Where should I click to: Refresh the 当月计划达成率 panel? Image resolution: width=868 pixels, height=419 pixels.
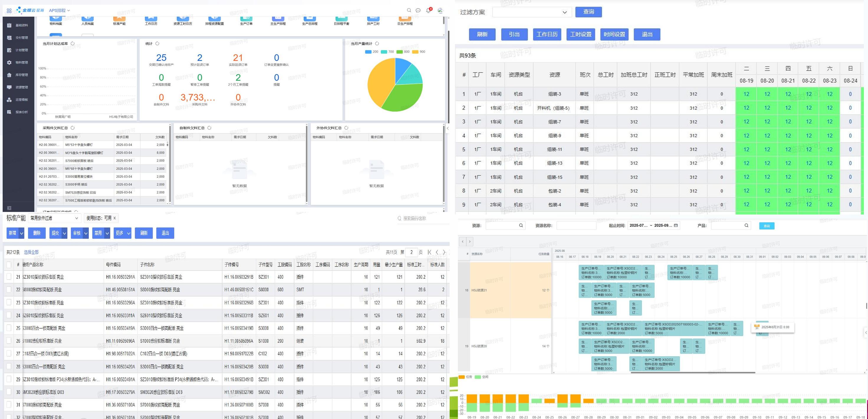[x=73, y=43]
